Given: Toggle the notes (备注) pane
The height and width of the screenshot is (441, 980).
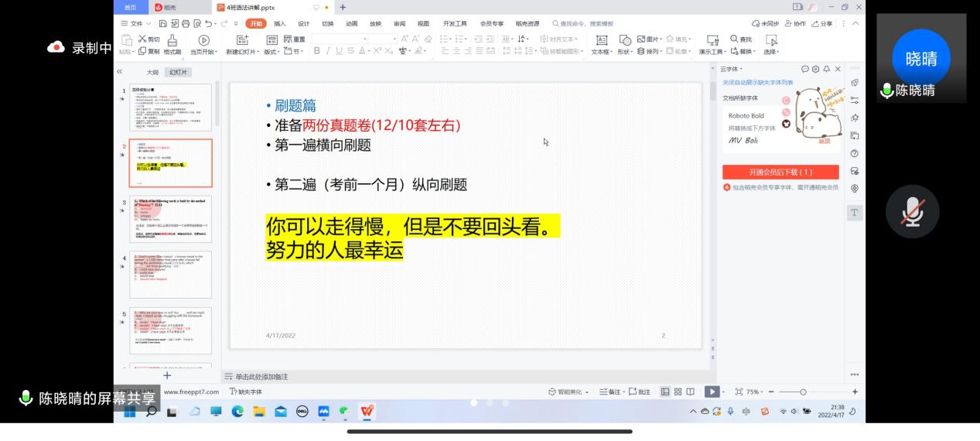Looking at the screenshot, I should coord(610,392).
